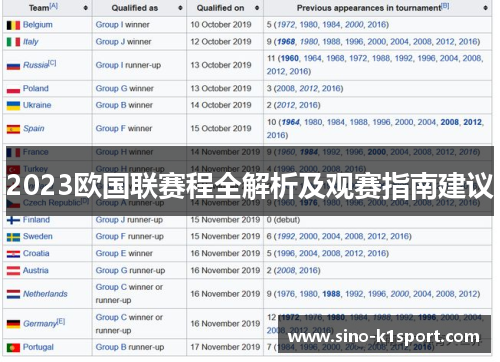The height and width of the screenshot is (362, 500).
Task: Follow the Group J link in Finland row
Action: click(x=110, y=220)
